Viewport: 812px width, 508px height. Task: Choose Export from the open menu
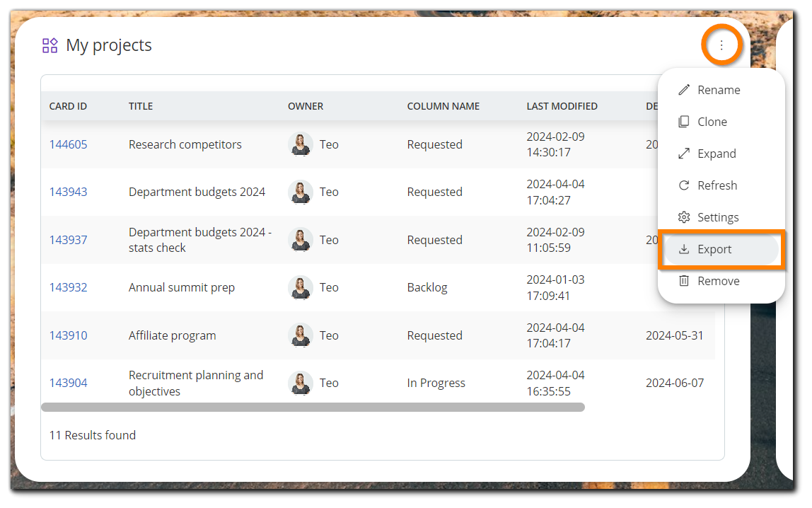(x=714, y=249)
